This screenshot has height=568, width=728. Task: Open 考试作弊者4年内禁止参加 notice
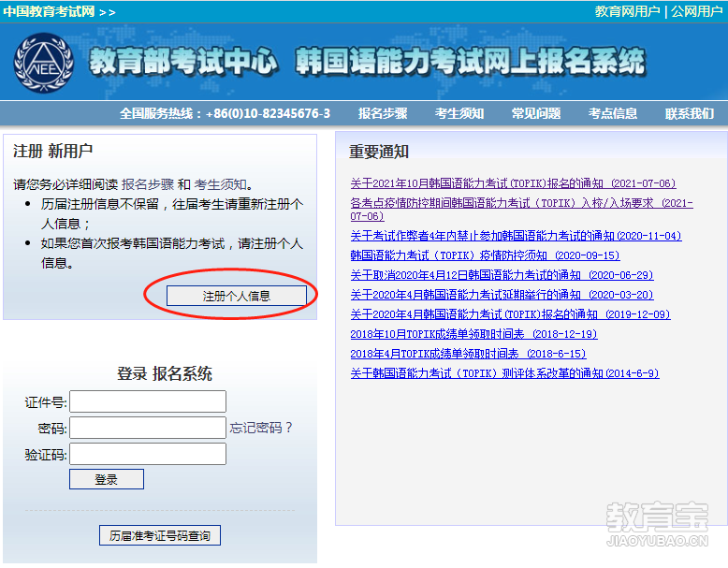click(516, 236)
